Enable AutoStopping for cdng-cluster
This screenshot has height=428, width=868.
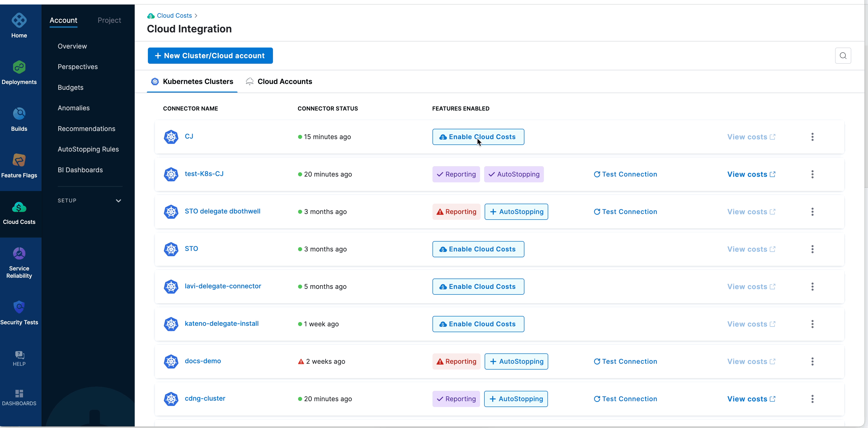point(516,399)
